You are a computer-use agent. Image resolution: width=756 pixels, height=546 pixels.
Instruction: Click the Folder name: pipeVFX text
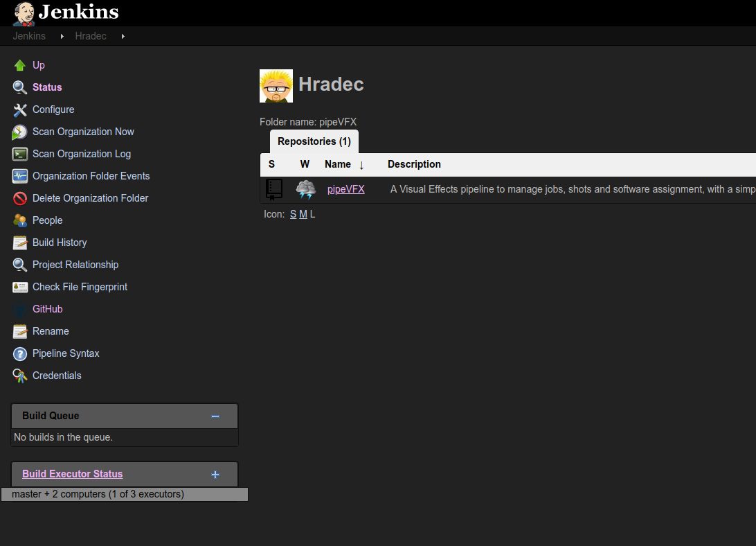(x=308, y=122)
